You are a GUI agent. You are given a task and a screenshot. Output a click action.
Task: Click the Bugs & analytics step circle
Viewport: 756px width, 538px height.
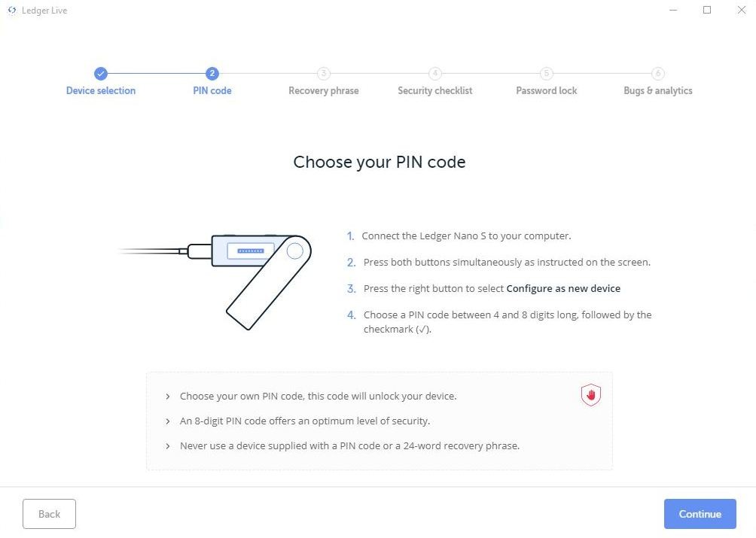(658, 73)
